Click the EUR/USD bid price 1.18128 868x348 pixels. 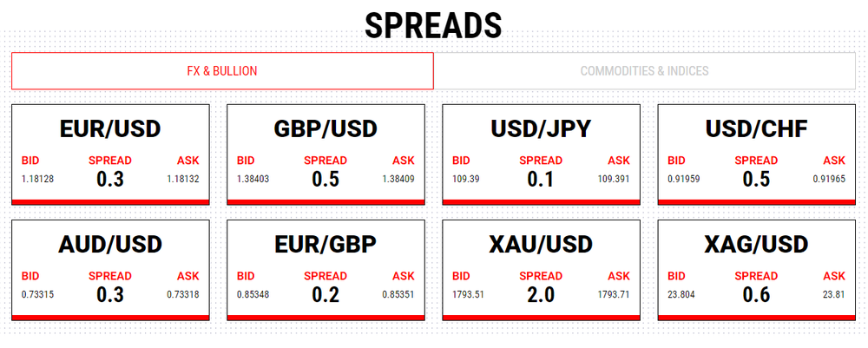[x=38, y=179]
